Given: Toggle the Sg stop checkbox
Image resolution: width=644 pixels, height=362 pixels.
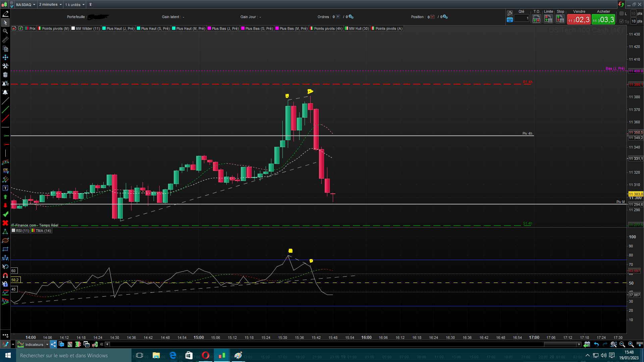Looking at the screenshot, I should (622, 21).
